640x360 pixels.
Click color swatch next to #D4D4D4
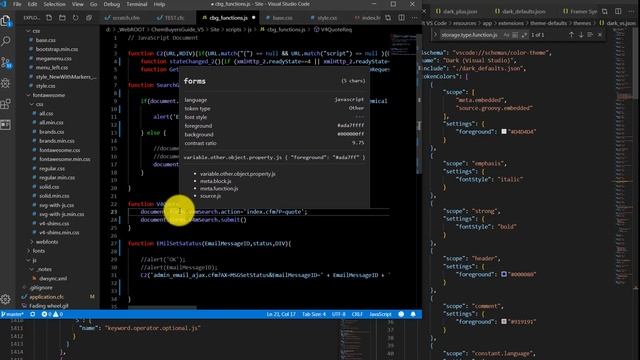coord(504,131)
